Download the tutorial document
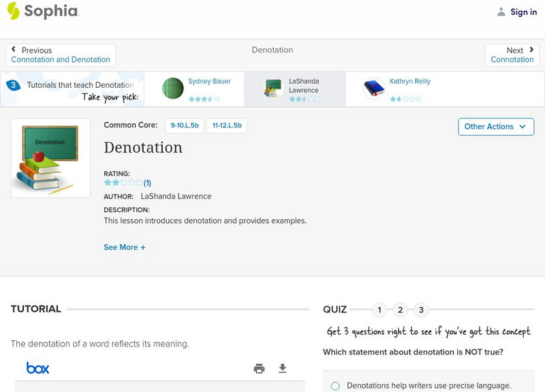545x392 pixels. 283,368
